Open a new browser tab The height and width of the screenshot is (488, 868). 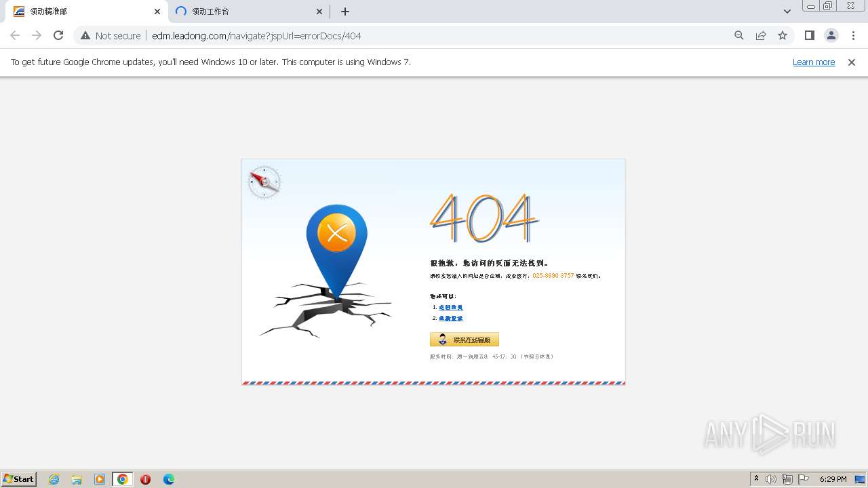coord(345,12)
